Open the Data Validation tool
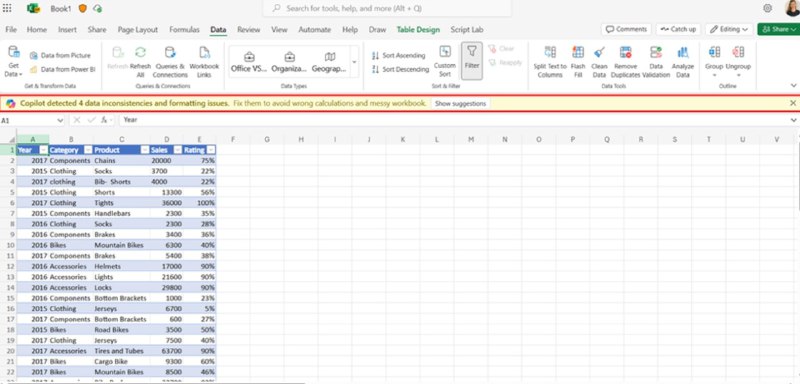The image size is (800, 384). 656,52
